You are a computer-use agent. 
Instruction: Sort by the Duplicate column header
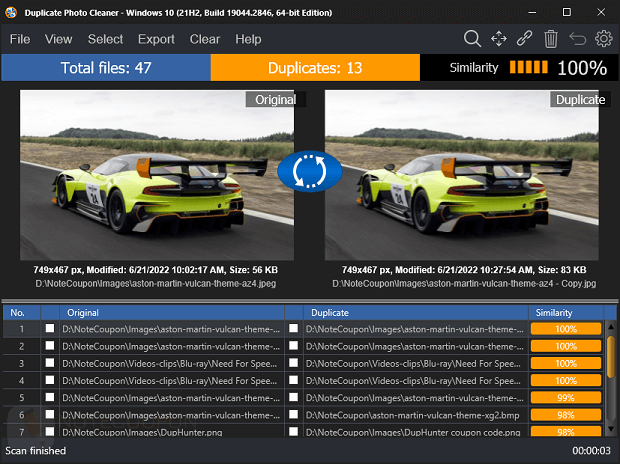(416, 312)
